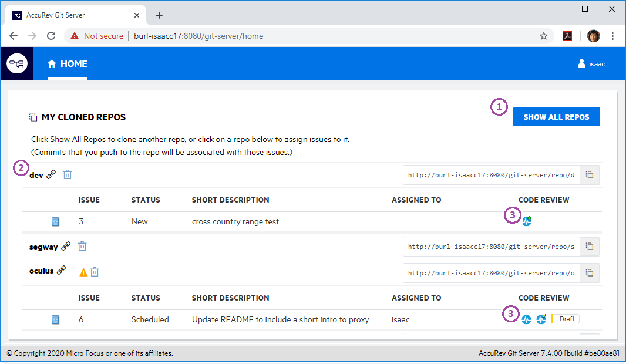Bookmark this page with the star icon
The height and width of the screenshot is (364, 626).
click(544, 36)
